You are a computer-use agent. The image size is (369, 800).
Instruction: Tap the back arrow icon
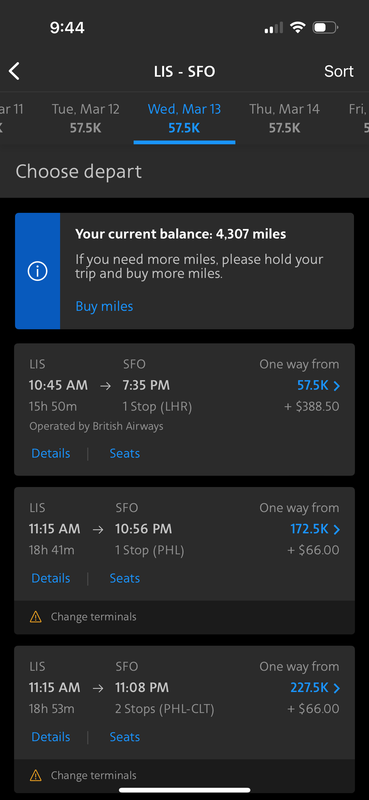click(14, 71)
